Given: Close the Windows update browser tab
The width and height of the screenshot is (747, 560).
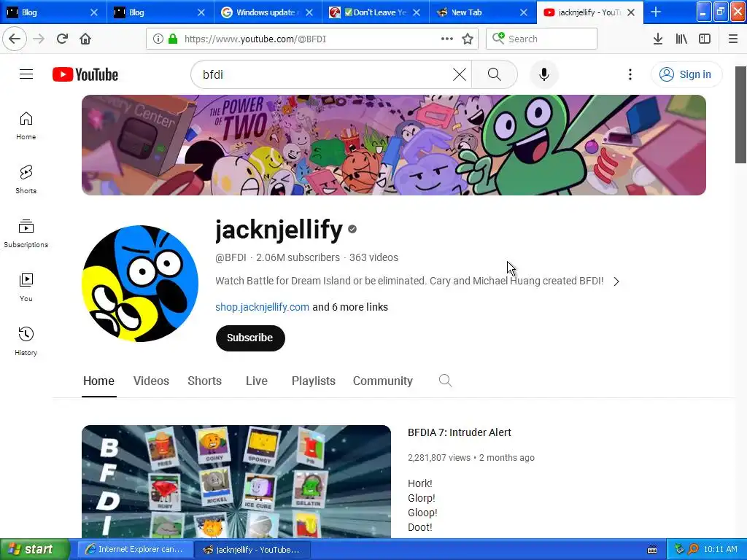Looking at the screenshot, I should [x=309, y=12].
